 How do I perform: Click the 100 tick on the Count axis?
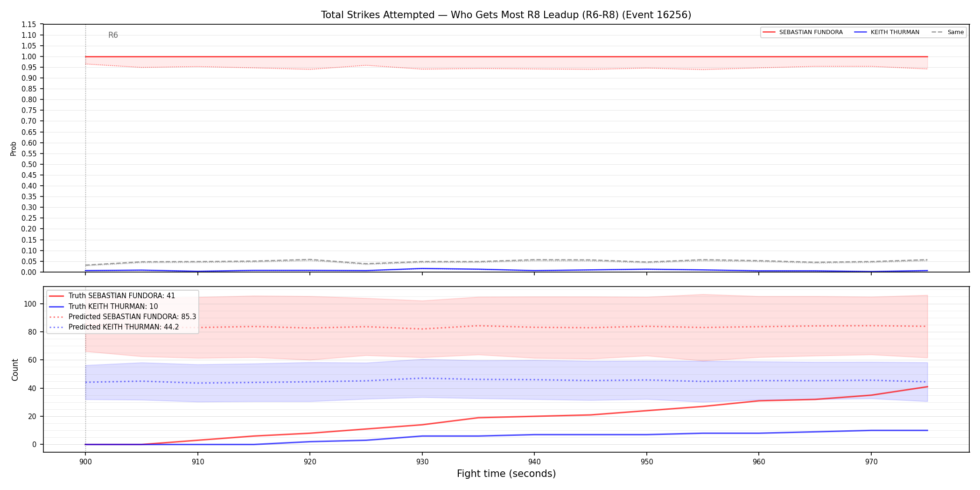30,304
